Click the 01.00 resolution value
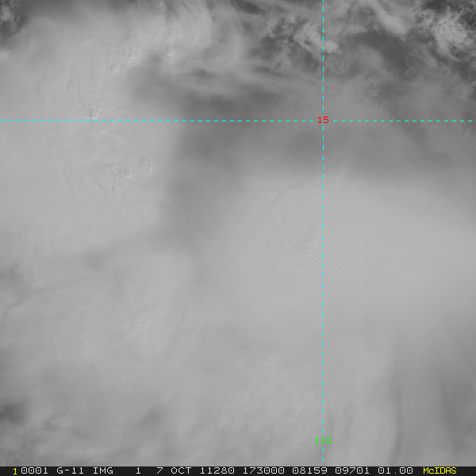Image resolution: width=476 pixels, height=476 pixels. pyautogui.click(x=396, y=470)
